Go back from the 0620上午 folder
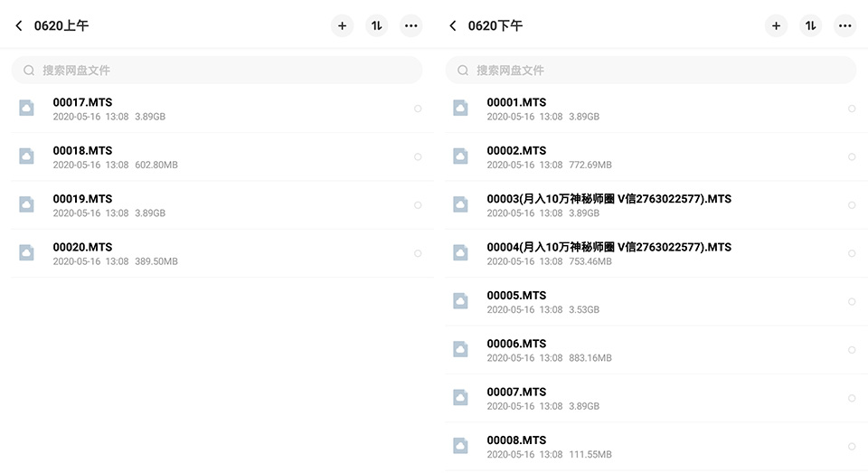The image size is (868, 473). 19,25
